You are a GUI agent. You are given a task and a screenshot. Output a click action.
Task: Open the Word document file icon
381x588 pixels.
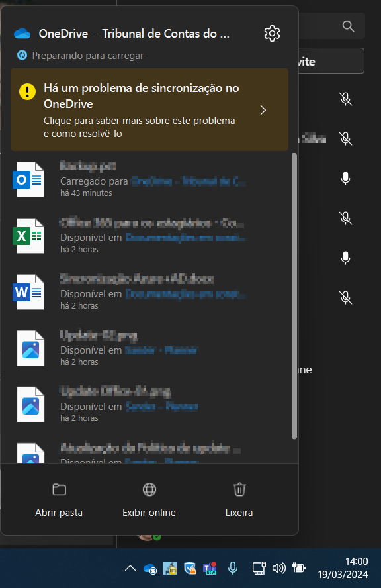[28, 292]
